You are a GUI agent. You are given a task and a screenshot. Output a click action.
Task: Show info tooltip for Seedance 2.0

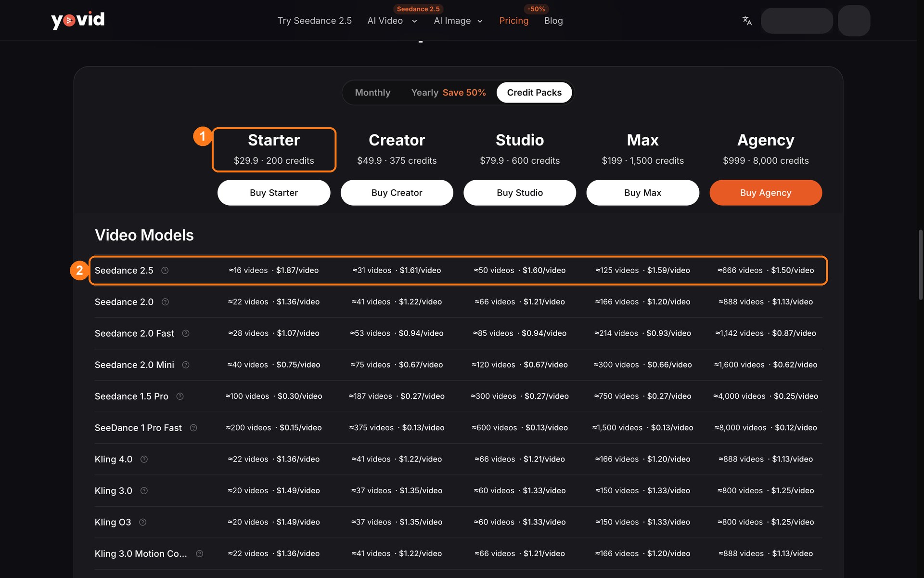tap(165, 302)
